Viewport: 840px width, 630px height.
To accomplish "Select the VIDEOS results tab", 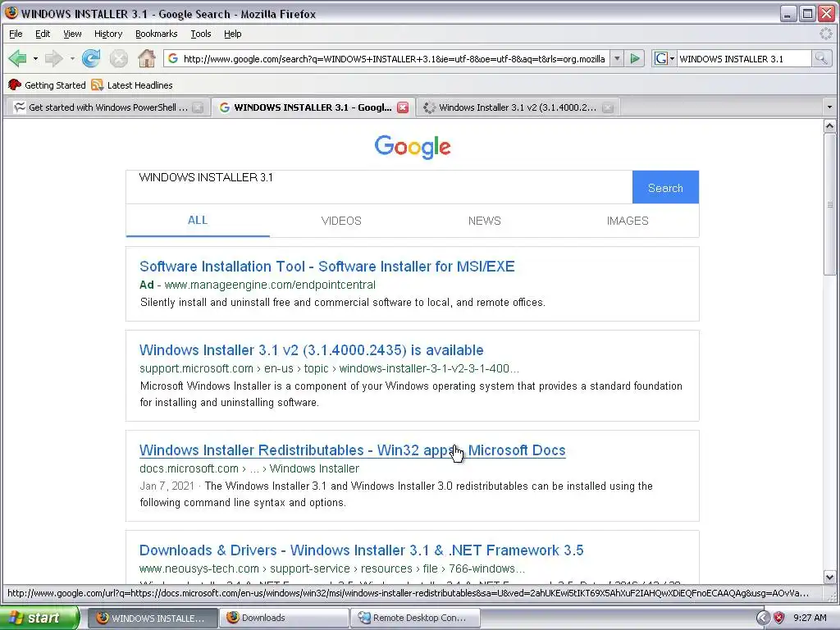I will [341, 221].
